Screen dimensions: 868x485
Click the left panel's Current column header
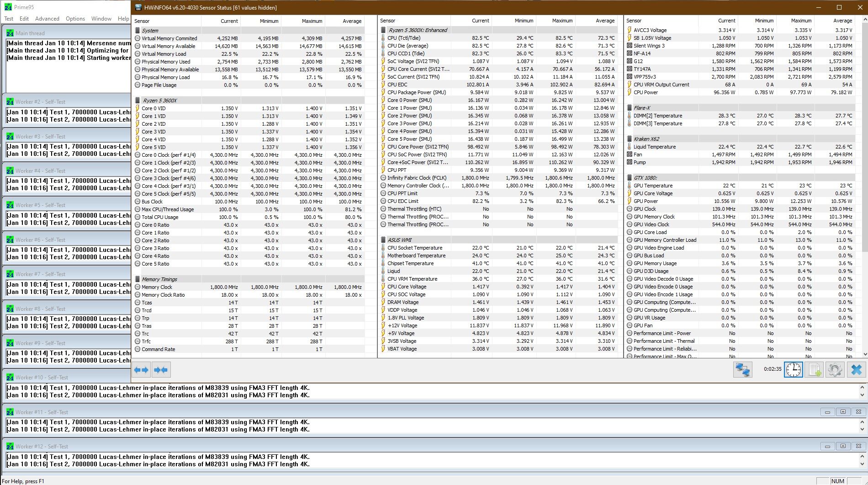pos(221,21)
